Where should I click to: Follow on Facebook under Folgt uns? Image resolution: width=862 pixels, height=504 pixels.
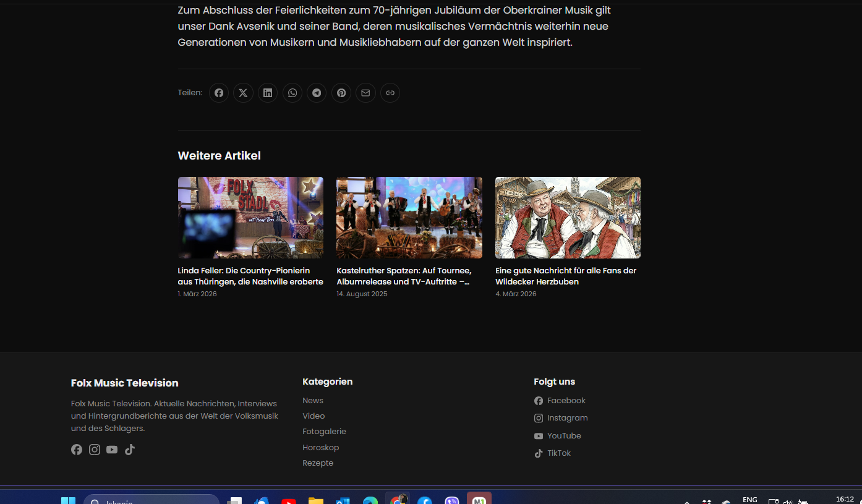coord(560,401)
